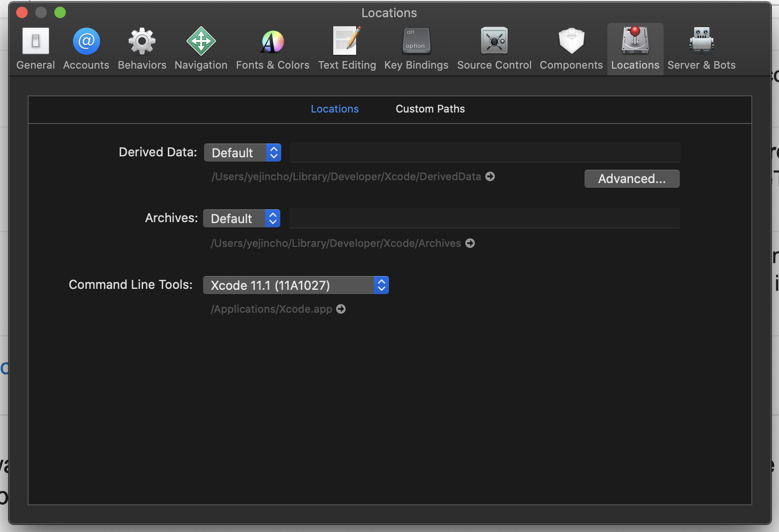Close the Locations preferences window
779x532 pixels.
click(x=22, y=12)
